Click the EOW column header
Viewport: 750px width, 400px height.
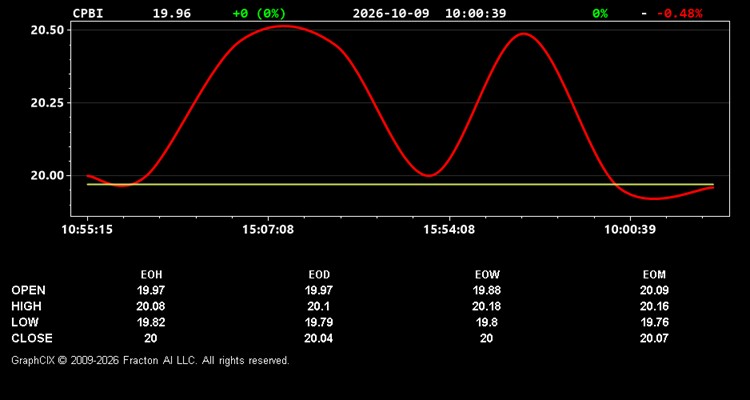click(x=487, y=275)
